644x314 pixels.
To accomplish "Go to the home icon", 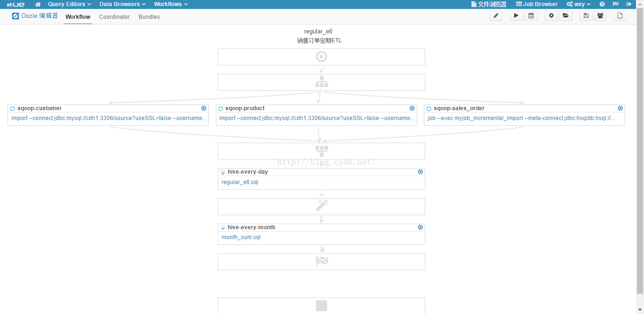I will tap(38, 4).
